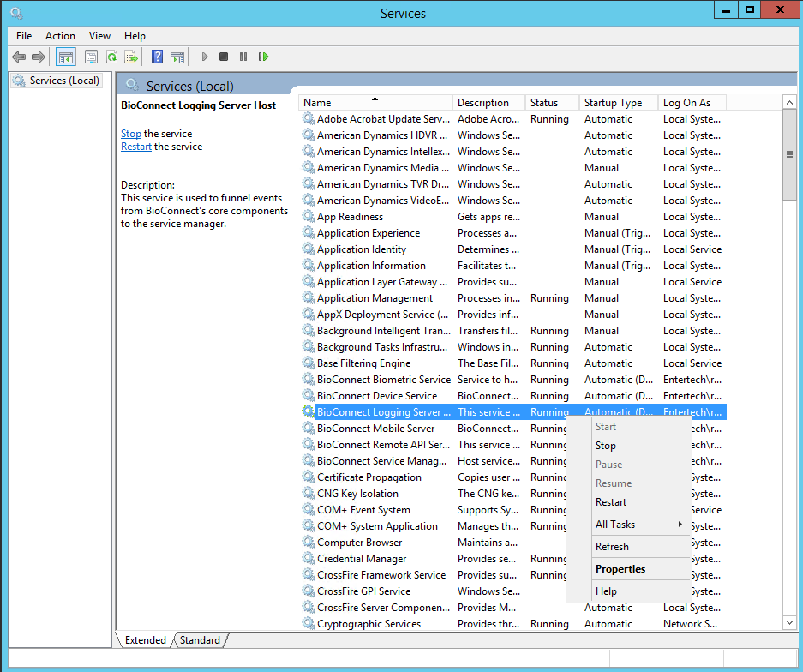Sort by the Startup Type column header
The width and height of the screenshot is (803, 672).
(x=619, y=103)
